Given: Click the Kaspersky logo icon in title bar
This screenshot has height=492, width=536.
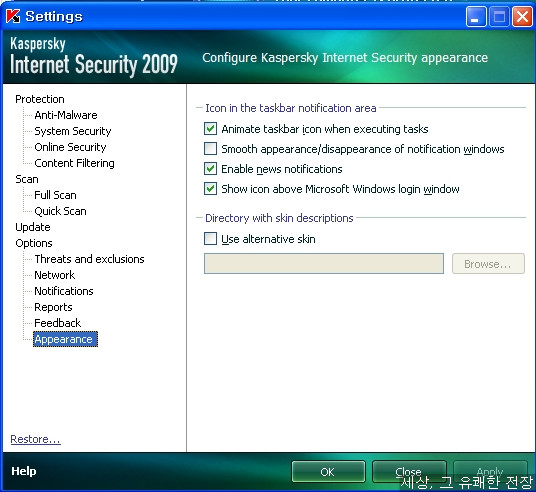Looking at the screenshot, I should click(13, 16).
